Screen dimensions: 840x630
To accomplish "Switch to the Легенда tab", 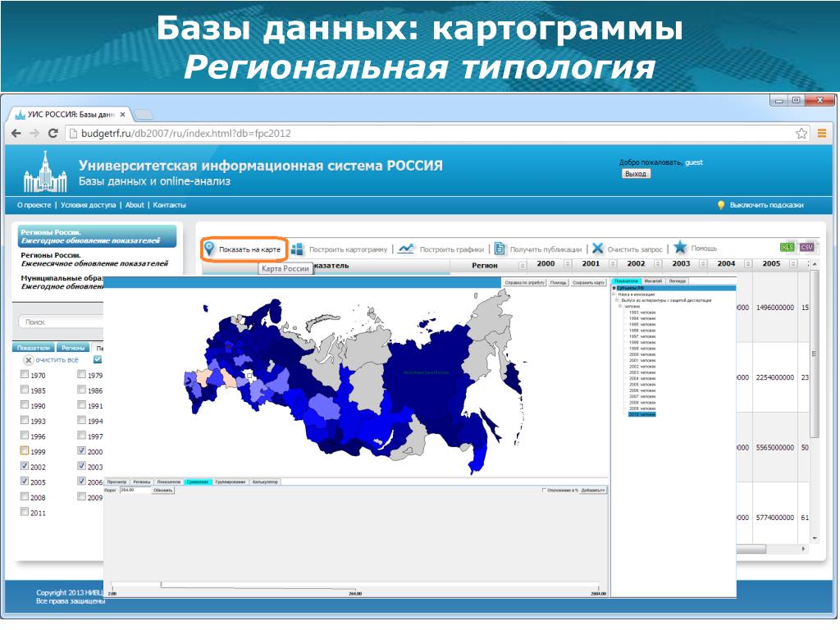I will tap(677, 281).
